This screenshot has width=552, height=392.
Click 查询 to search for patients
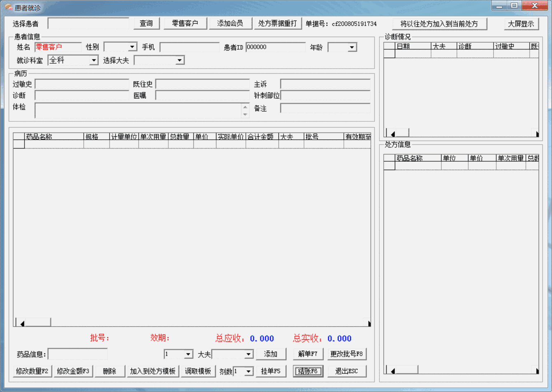[146, 23]
